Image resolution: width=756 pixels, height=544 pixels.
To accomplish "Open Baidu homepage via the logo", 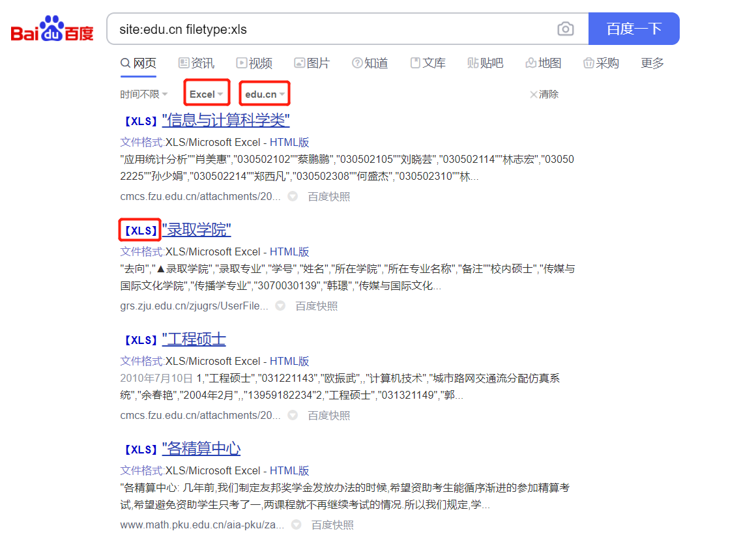I will (52, 29).
